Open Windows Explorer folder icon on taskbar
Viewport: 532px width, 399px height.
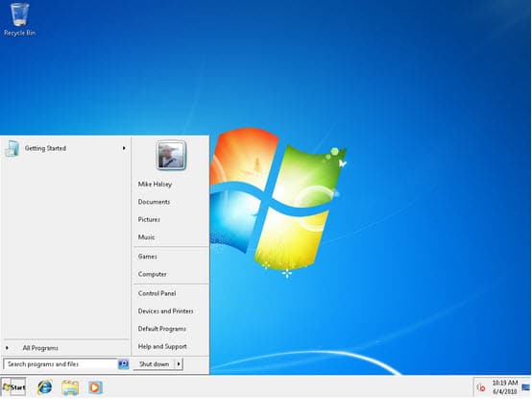coord(70,387)
